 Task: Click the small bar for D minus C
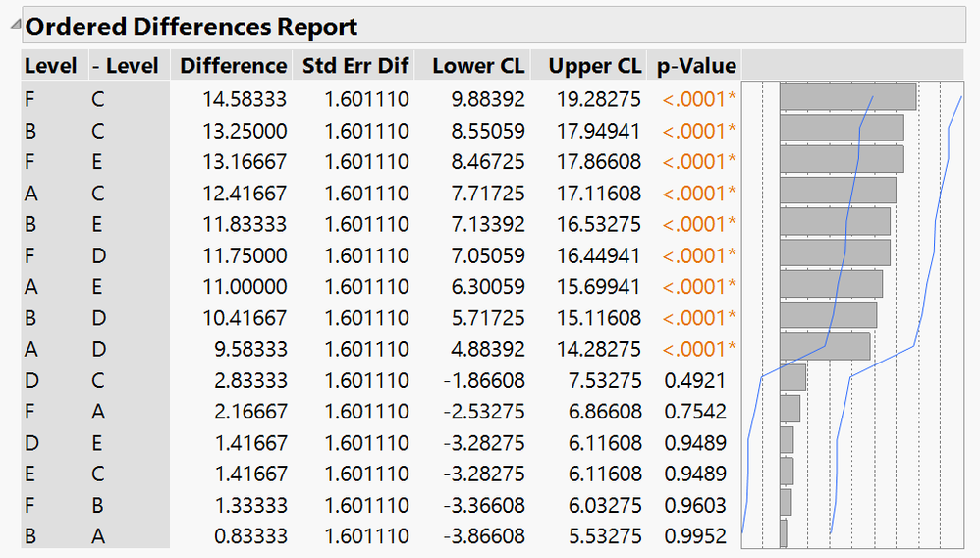[792, 378]
